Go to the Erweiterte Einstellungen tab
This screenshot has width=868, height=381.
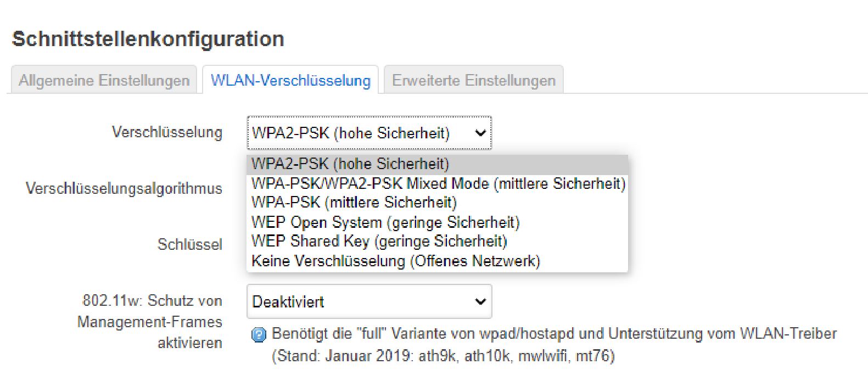[x=474, y=80]
